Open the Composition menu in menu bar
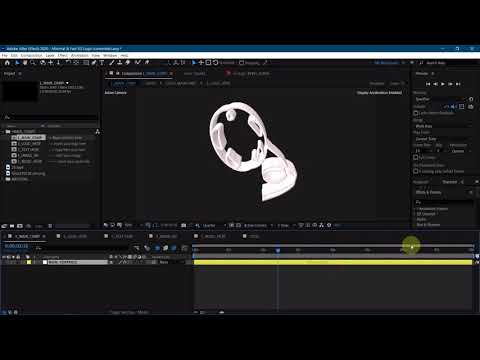Screen dimensions: 480x360 (31, 55)
